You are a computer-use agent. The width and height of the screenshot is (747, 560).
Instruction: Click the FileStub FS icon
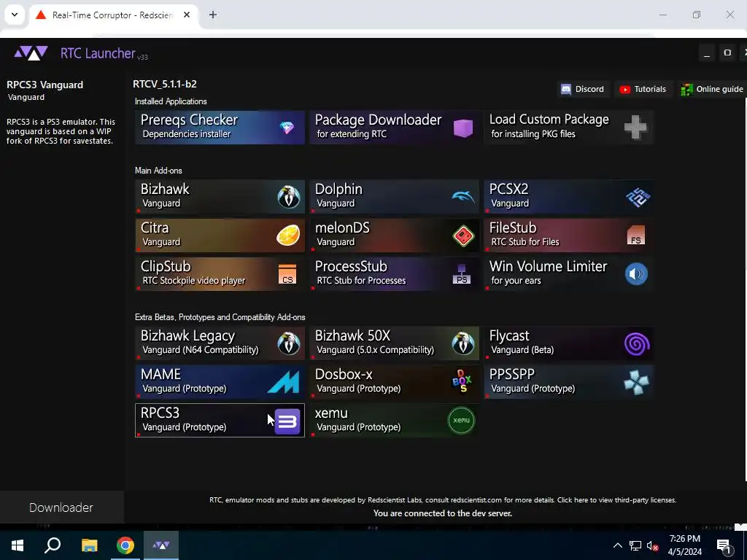point(636,236)
